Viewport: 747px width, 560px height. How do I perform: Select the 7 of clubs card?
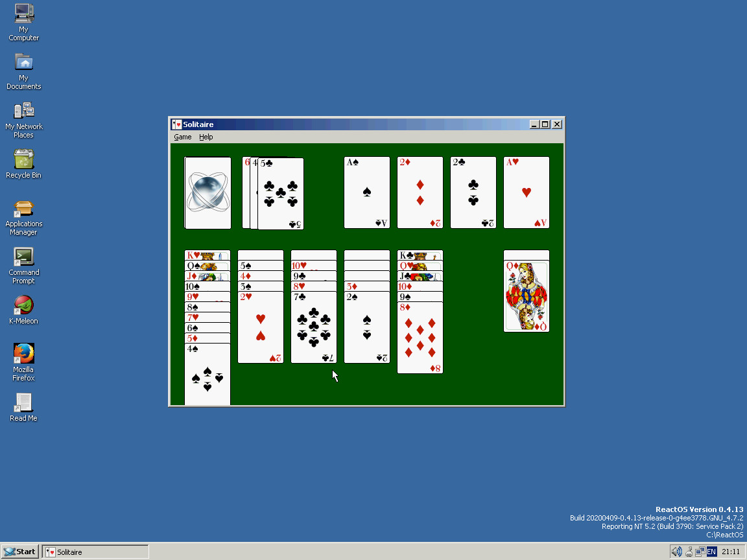click(314, 327)
